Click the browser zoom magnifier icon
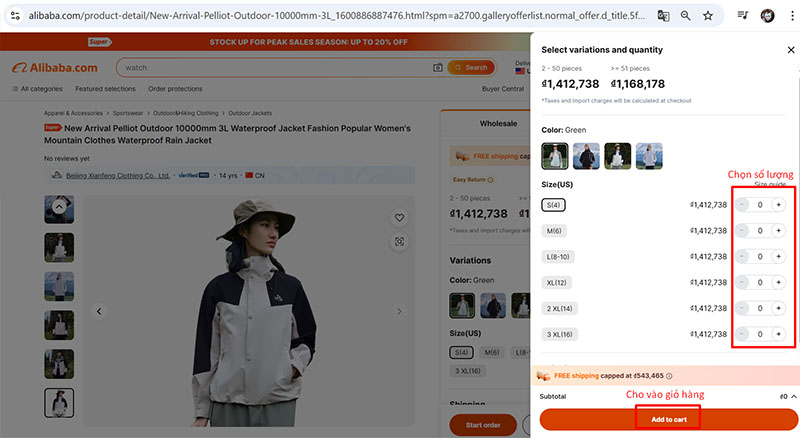The image size is (800, 438). 686,16
